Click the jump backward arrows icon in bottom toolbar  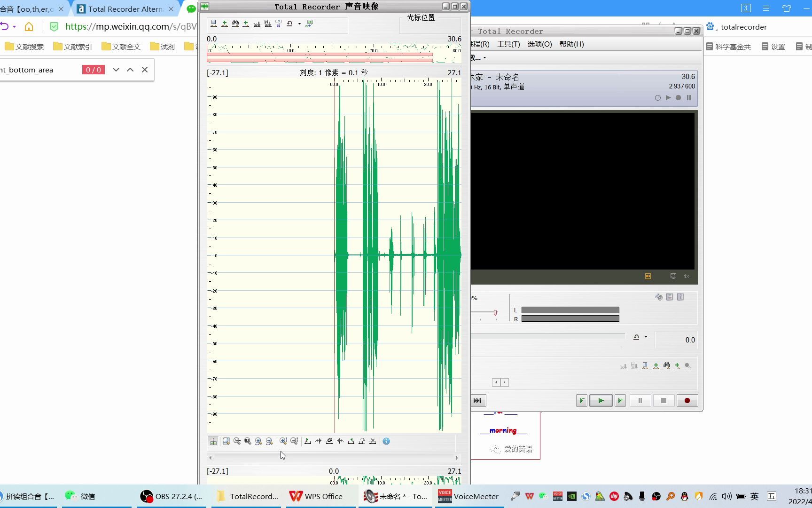tap(340, 441)
